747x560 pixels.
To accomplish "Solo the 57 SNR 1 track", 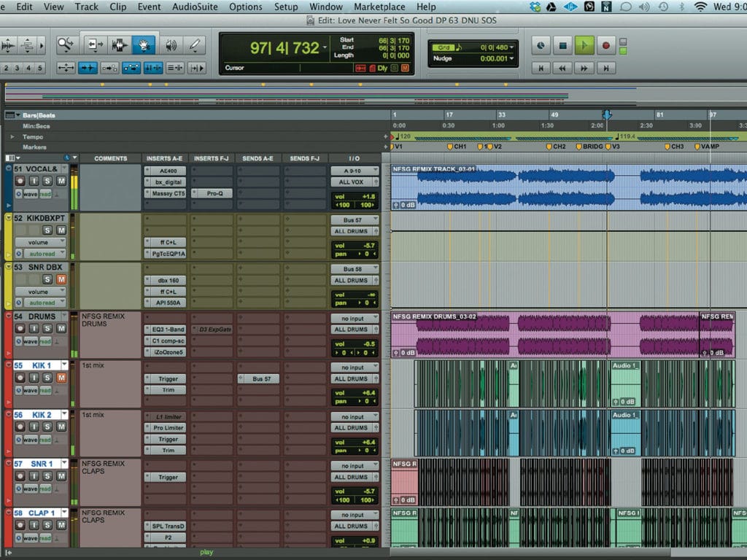I will [47, 475].
